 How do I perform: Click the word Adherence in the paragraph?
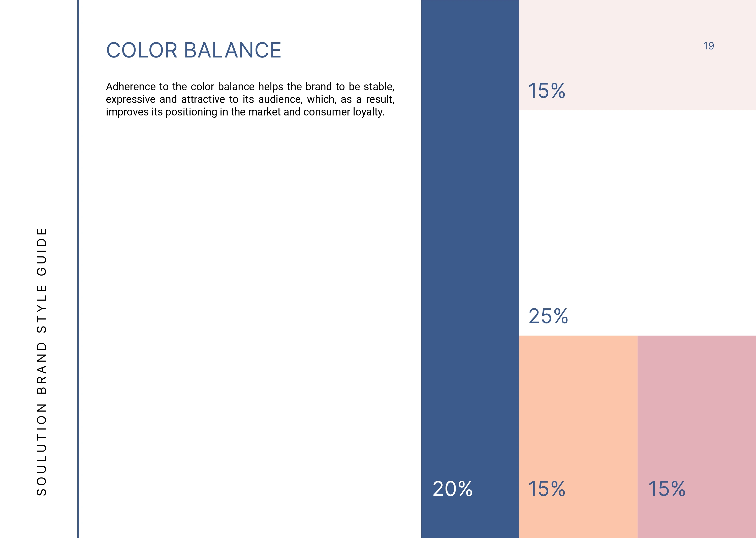pos(131,87)
